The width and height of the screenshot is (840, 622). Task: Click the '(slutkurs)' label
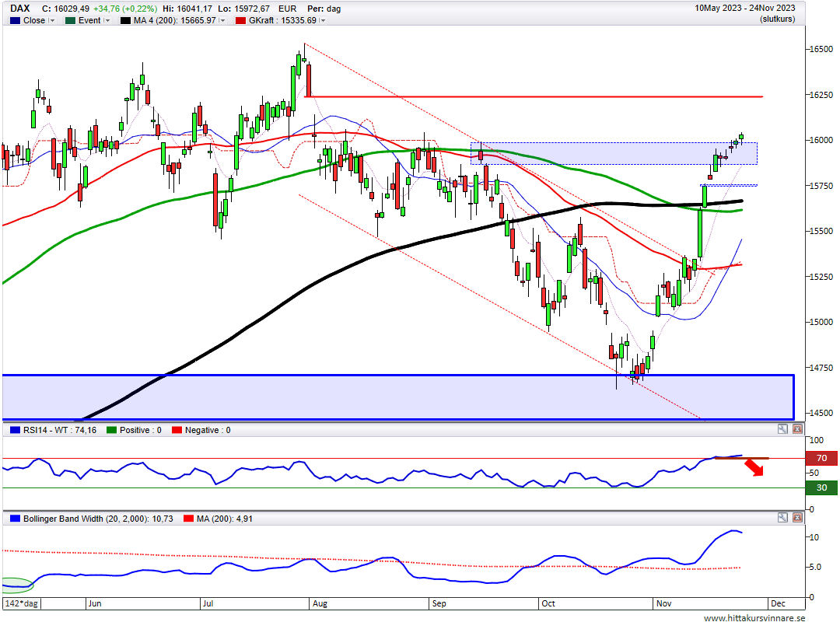777,19
